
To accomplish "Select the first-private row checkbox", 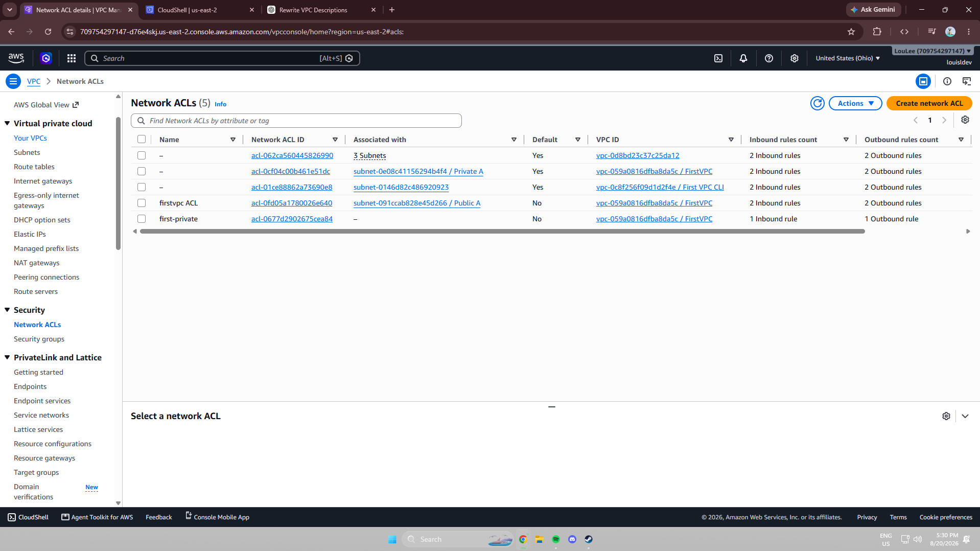I will 142,219.
